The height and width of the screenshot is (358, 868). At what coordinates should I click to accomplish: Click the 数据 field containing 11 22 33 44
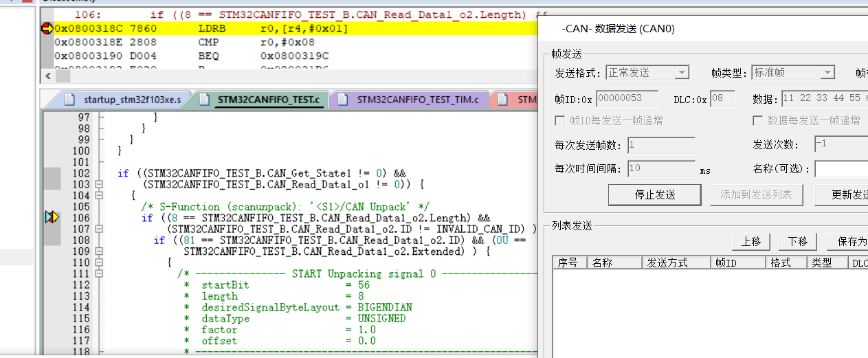pyautogui.click(x=825, y=99)
